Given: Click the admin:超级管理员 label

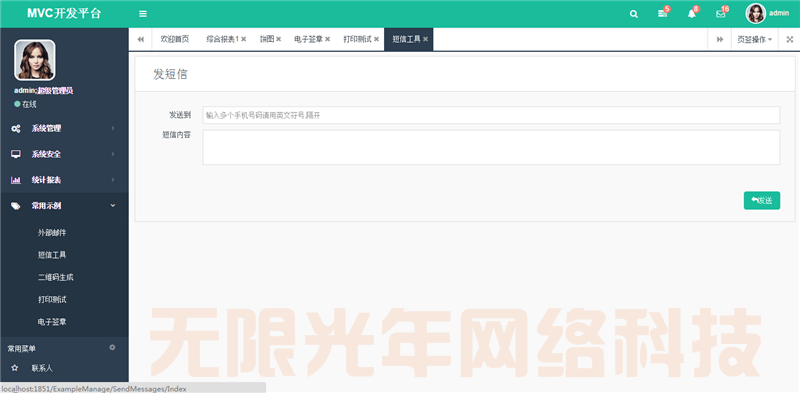Looking at the screenshot, I should tap(44, 91).
